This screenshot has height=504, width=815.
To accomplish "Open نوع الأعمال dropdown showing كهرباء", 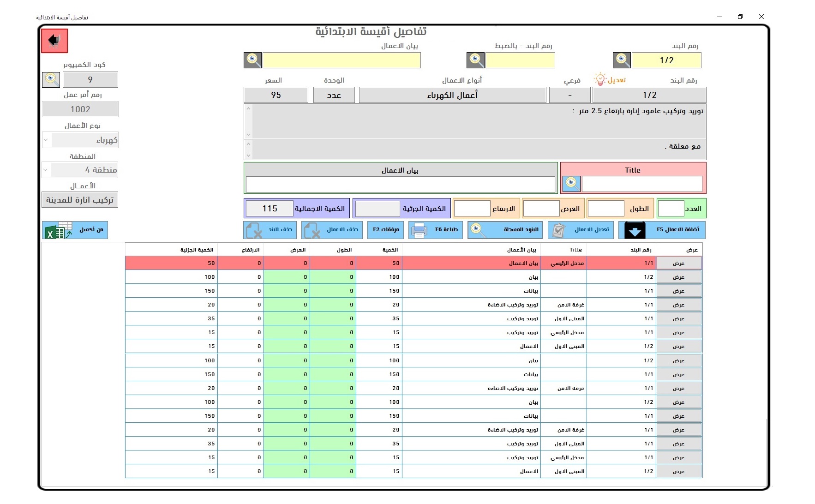I will [x=46, y=140].
